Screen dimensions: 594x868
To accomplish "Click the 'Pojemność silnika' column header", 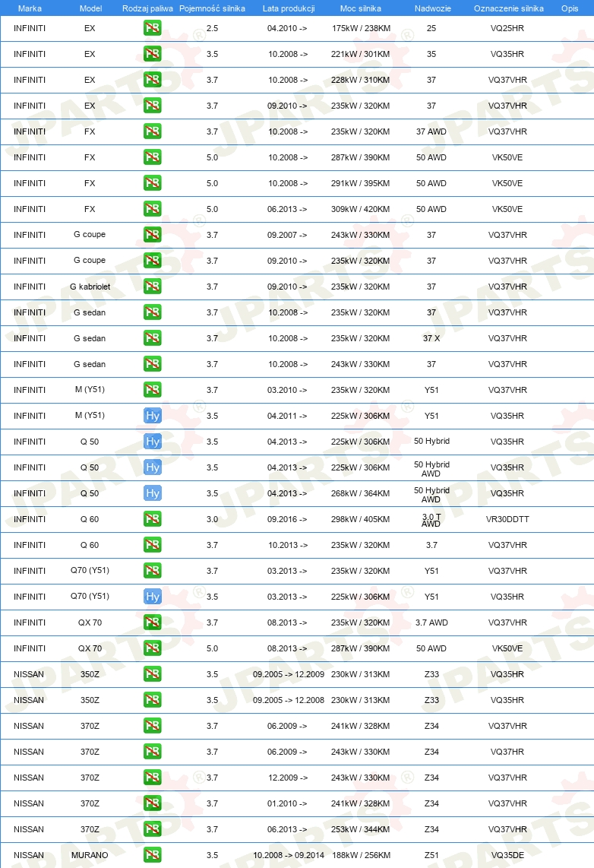I will tap(213, 8).
